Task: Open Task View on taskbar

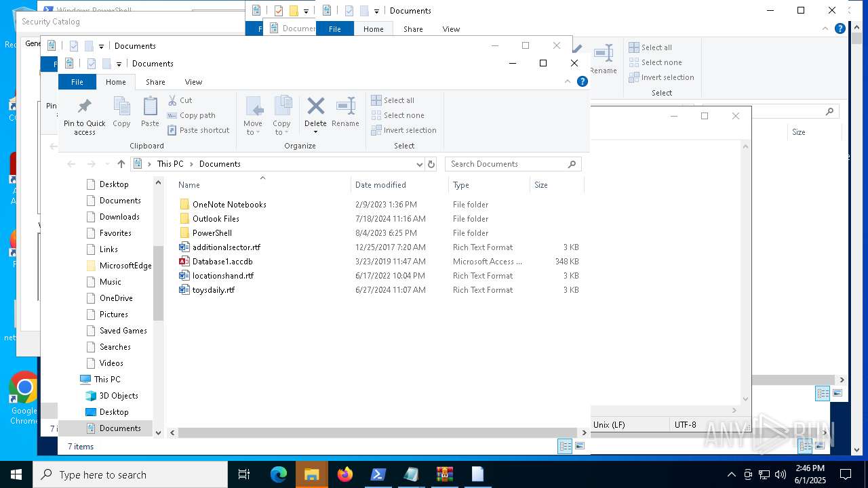Action: click(244, 474)
